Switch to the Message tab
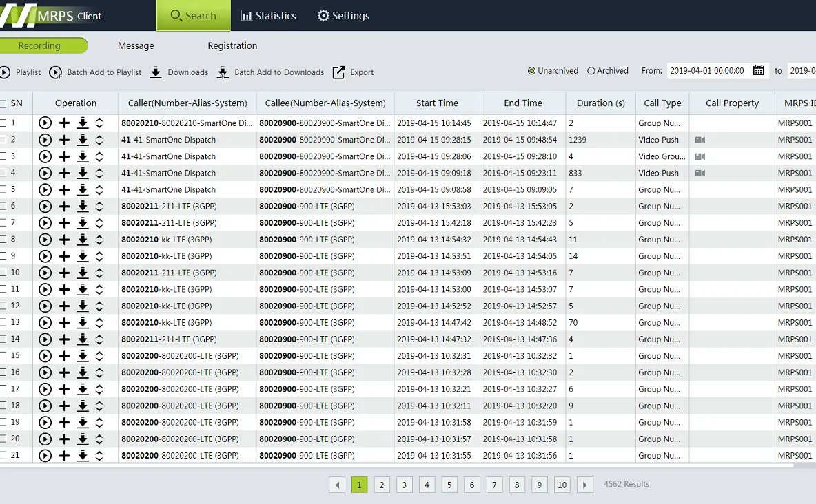 point(135,45)
